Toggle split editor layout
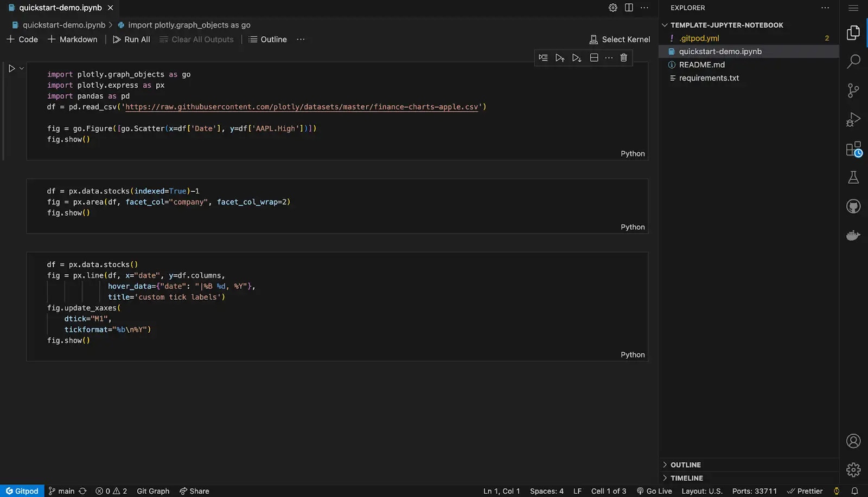This screenshot has height=497, width=868. (629, 8)
